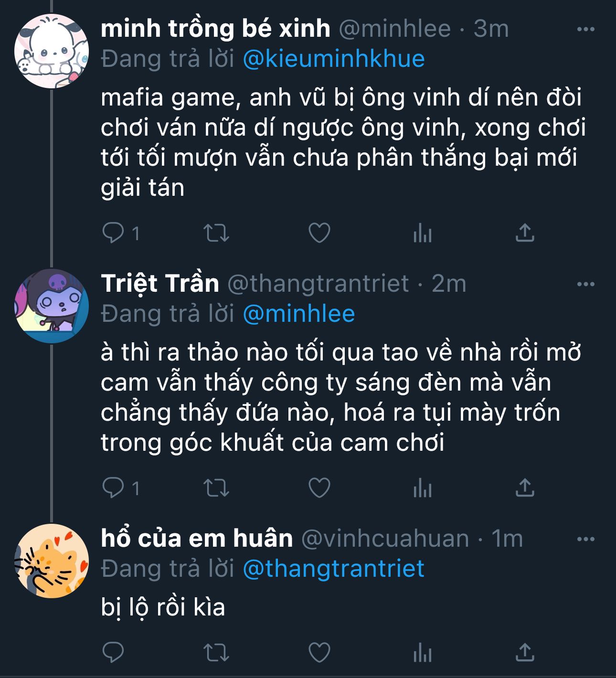View analytics of 'bị lộ rồi kìa' tweet

[422, 652]
